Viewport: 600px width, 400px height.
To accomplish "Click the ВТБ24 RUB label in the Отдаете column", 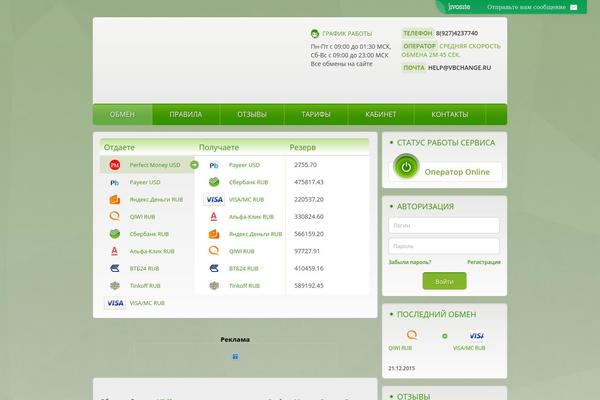I will [144, 268].
